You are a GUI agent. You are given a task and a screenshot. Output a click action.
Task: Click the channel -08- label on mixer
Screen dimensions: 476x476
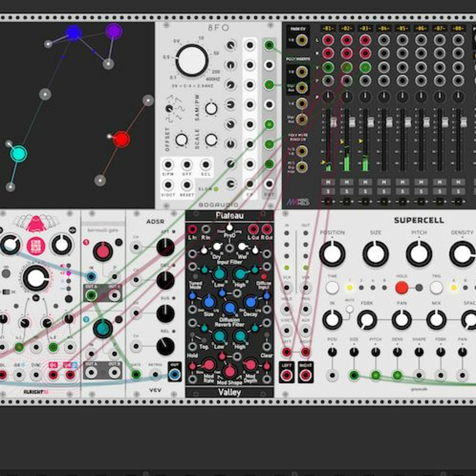[x=458, y=29]
